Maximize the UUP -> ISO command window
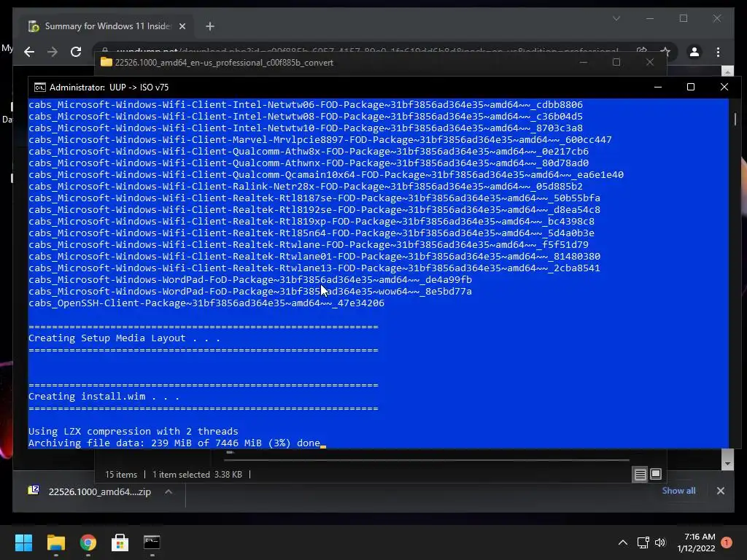747x560 pixels. click(690, 87)
